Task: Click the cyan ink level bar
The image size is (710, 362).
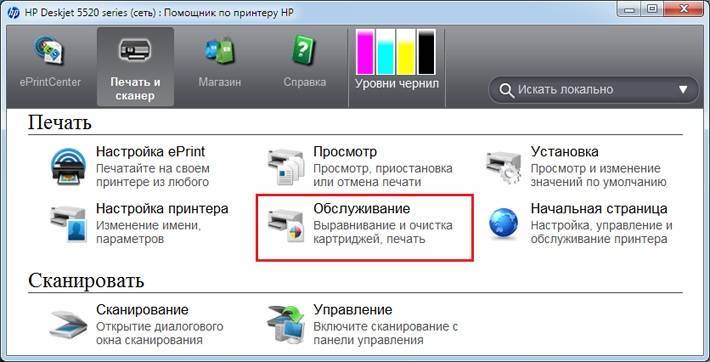Action: click(385, 52)
